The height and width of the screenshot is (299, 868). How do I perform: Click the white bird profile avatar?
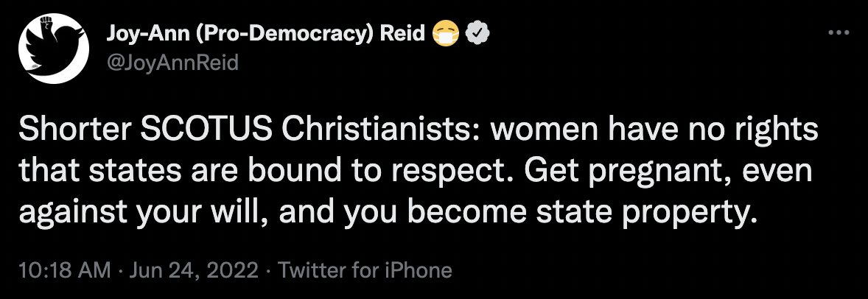(54, 48)
